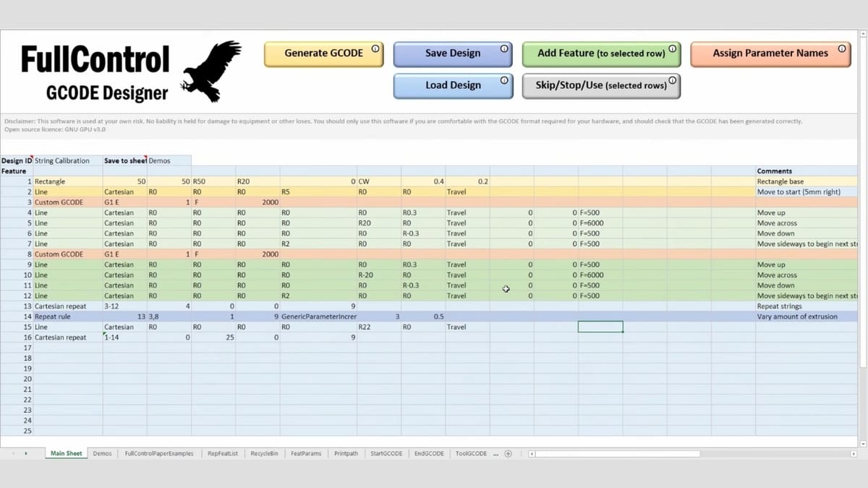Show more sheet tabs via ellipsis

coord(495,454)
